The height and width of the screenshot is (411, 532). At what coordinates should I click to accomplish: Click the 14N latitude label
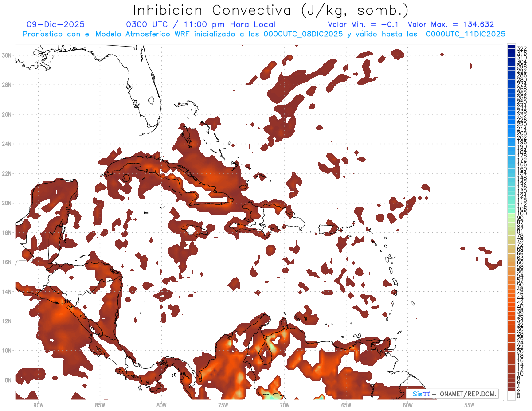(8, 292)
